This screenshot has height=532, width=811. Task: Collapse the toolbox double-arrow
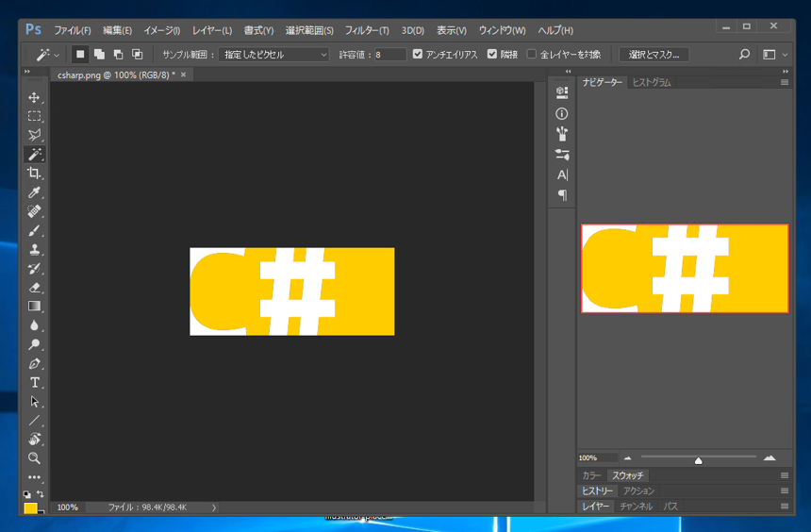(x=27, y=72)
